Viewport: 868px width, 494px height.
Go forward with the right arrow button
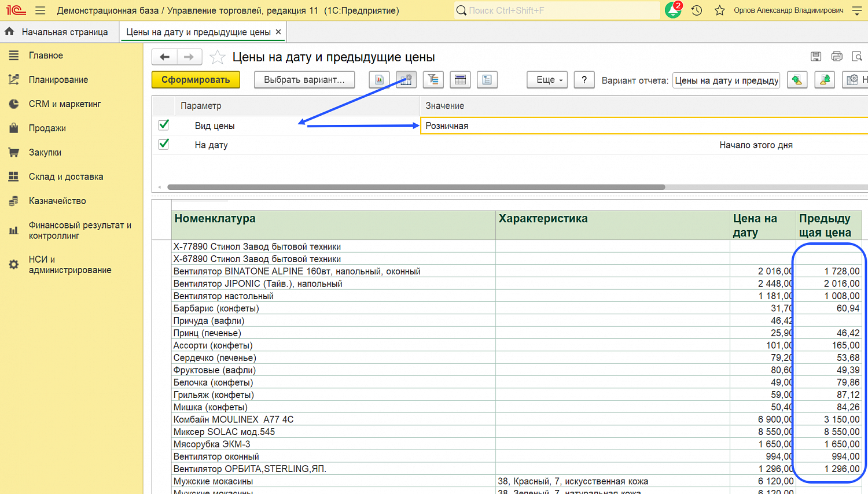pyautogui.click(x=189, y=57)
